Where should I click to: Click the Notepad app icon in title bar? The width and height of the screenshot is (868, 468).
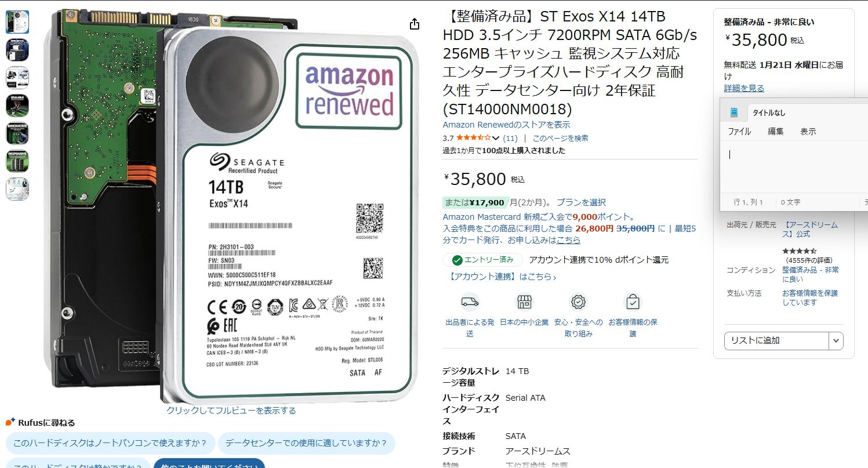(x=734, y=113)
